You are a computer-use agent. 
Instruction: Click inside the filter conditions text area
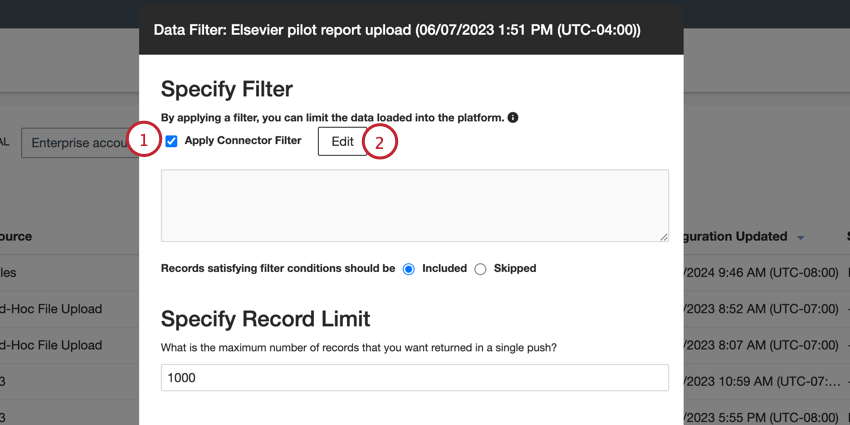[414, 205]
